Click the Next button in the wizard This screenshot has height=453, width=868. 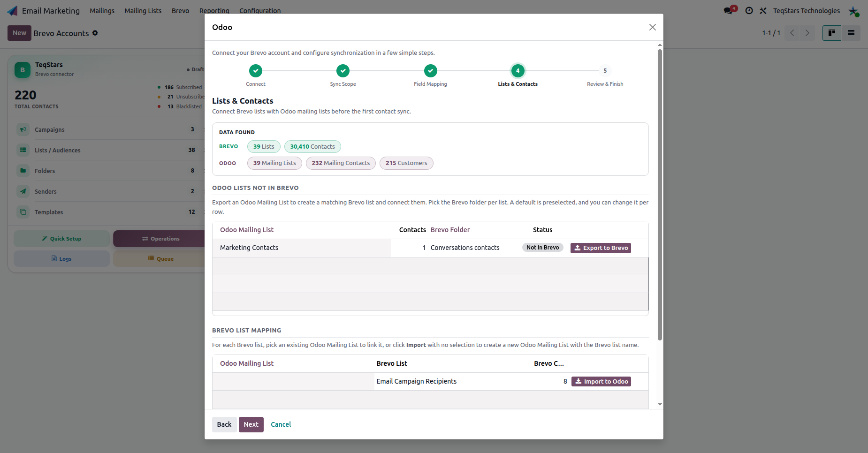[x=251, y=424]
